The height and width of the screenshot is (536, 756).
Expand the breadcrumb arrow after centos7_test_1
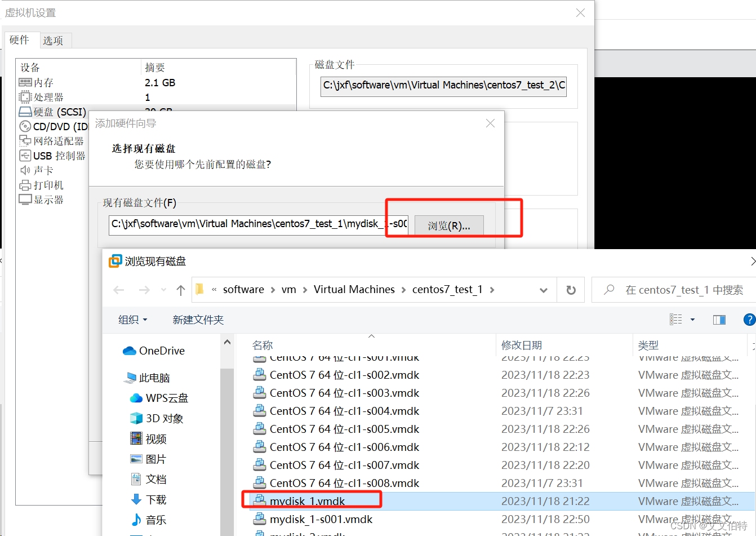click(x=492, y=290)
